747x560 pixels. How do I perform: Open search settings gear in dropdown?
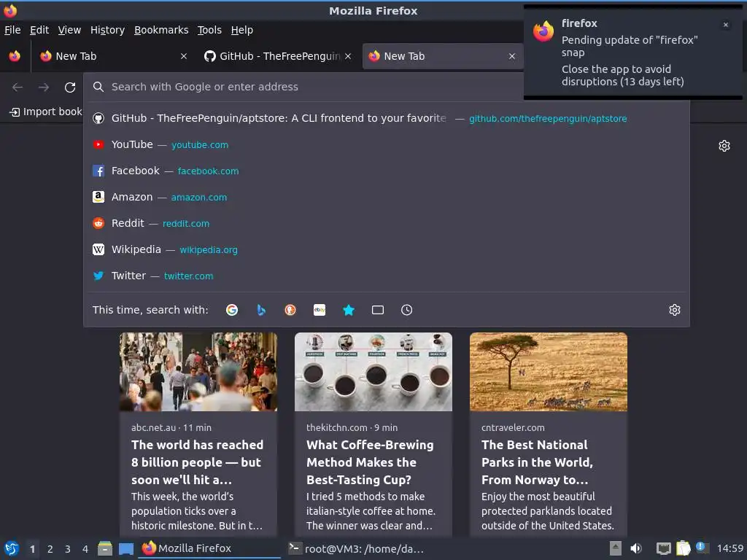675,310
